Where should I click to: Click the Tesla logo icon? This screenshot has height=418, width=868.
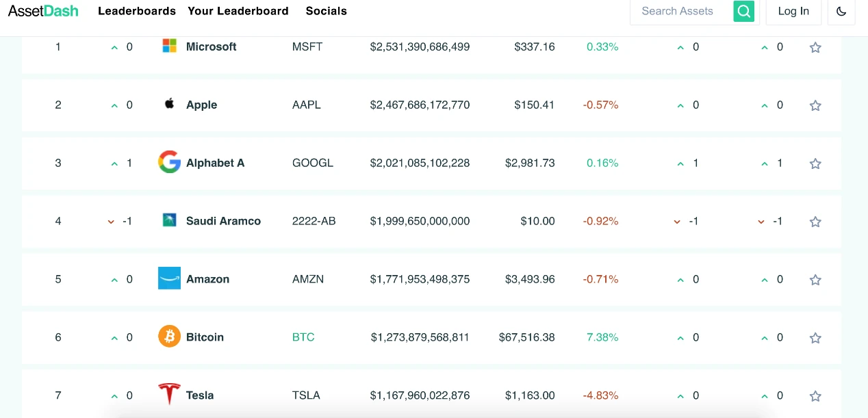point(169,395)
